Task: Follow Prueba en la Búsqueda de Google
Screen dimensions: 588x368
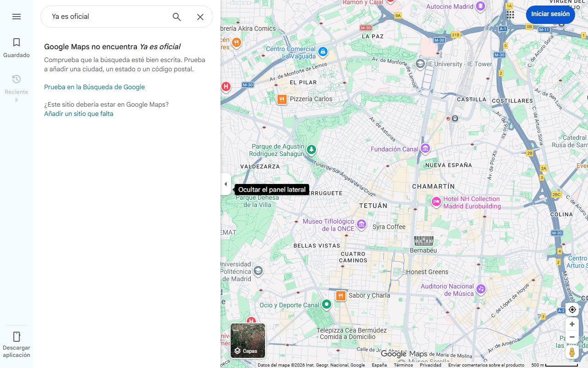Action: click(94, 87)
